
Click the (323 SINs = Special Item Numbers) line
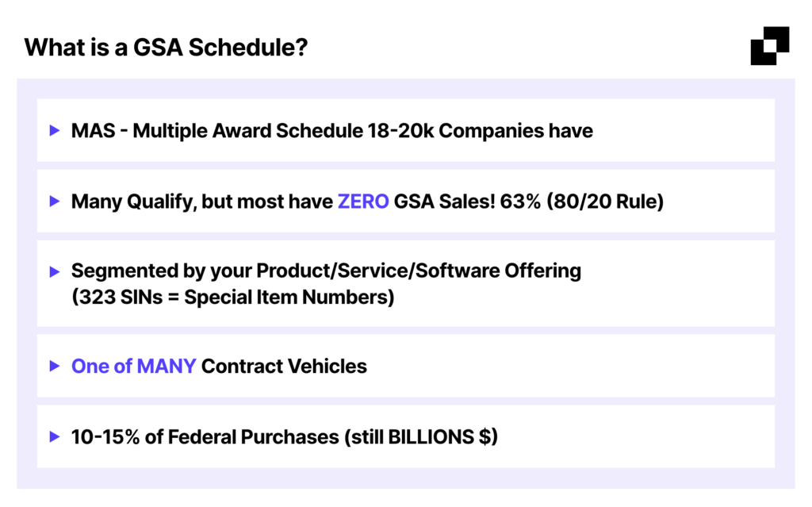click(232, 297)
